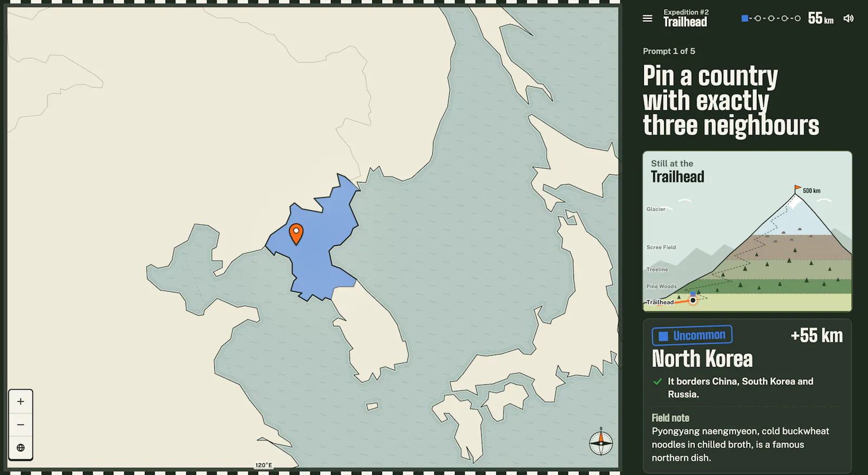Click the 120°E longitude label
The image size is (868, 475).
[x=264, y=465]
